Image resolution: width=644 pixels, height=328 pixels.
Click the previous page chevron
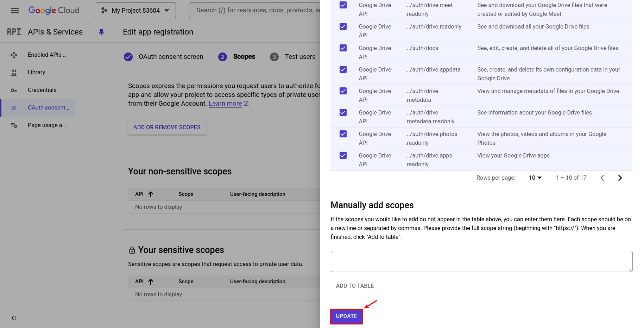coord(602,178)
